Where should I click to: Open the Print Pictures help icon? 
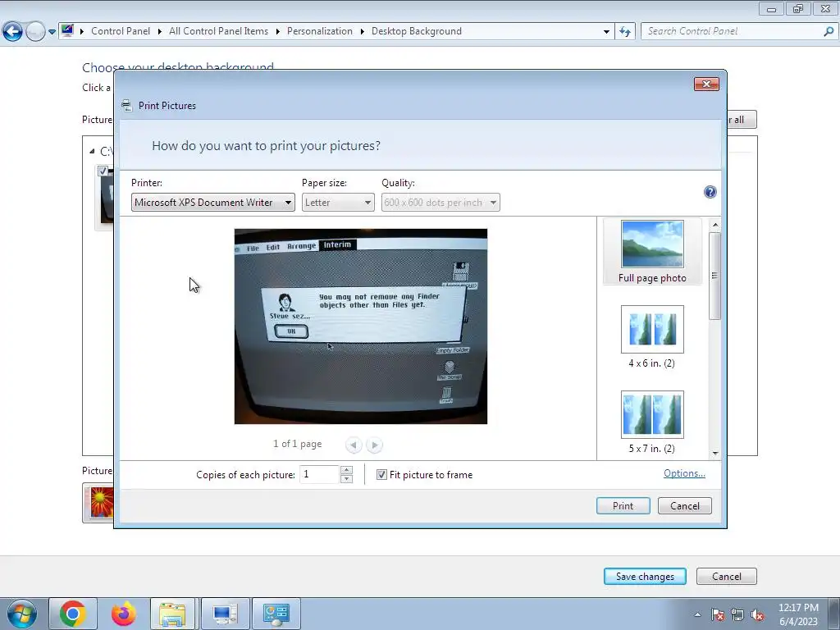pyautogui.click(x=710, y=192)
